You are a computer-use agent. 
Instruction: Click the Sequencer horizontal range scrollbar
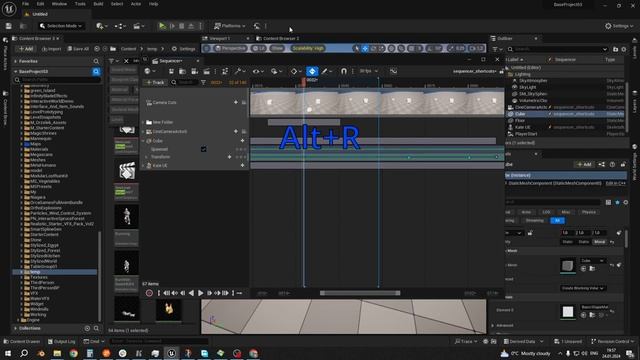[360, 293]
